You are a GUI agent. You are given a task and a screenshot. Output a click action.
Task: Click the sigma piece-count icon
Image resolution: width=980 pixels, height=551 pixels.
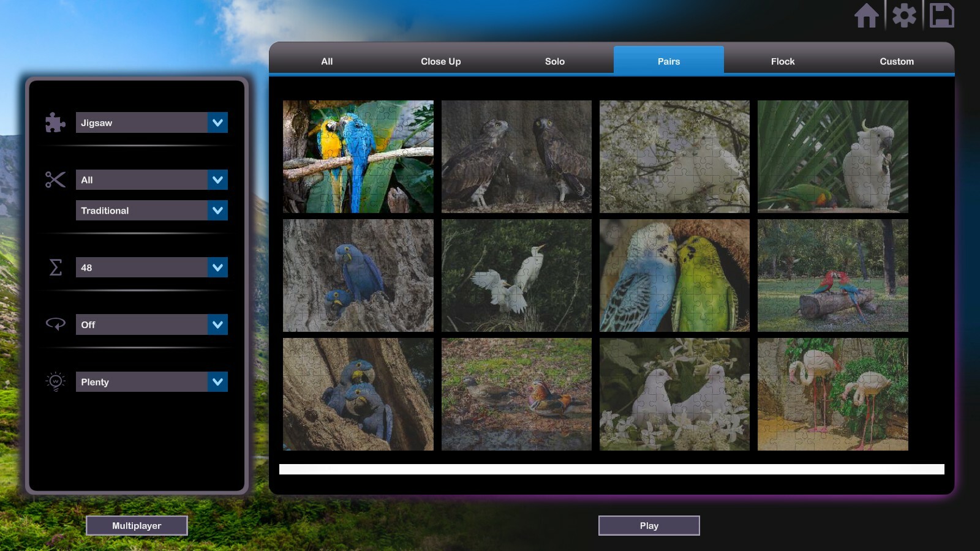[55, 267]
